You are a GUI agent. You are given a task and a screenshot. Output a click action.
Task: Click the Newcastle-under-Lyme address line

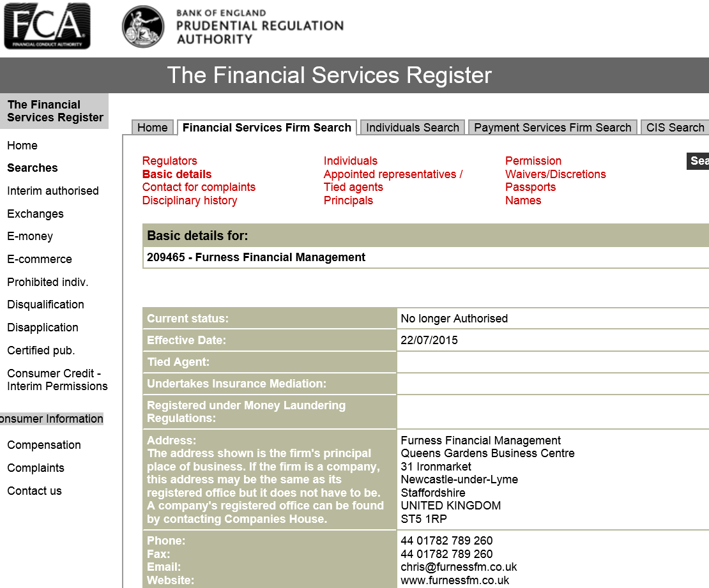point(459,479)
